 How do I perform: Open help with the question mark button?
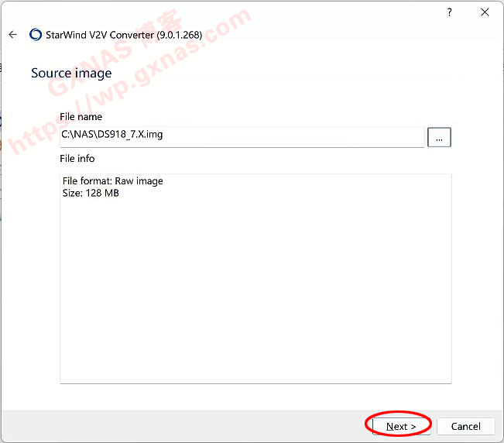pos(449,12)
